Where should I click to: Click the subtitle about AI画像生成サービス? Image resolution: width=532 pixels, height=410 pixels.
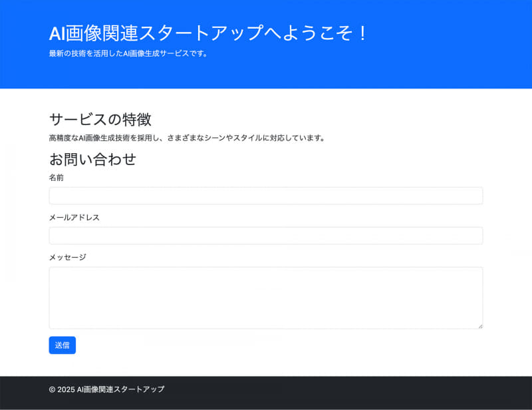pos(128,55)
